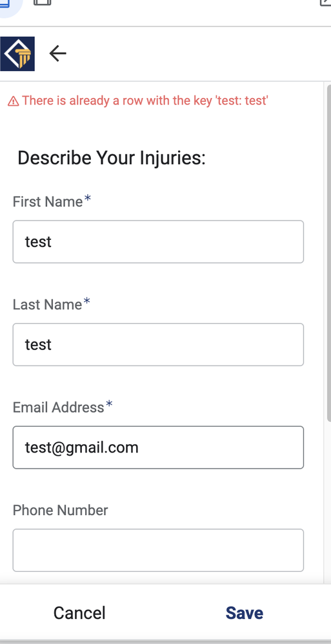Screen dimensions: 331x644
Task: Click the back arrow in the app header
Action: pos(57,54)
